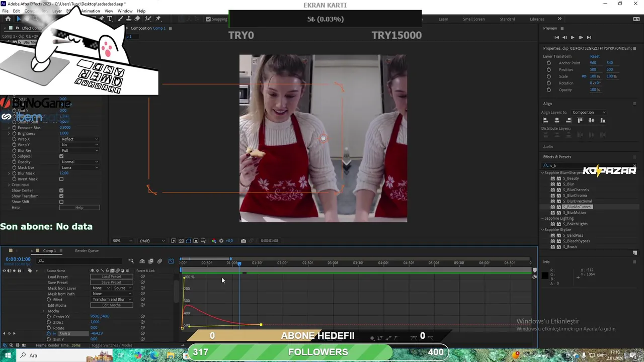Toggle Show Center checkbox
644x362 pixels.
pyautogui.click(x=61, y=191)
